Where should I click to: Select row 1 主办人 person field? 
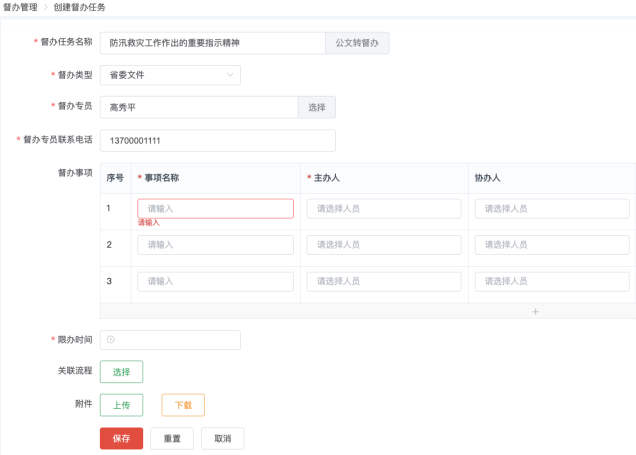(x=384, y=209)
